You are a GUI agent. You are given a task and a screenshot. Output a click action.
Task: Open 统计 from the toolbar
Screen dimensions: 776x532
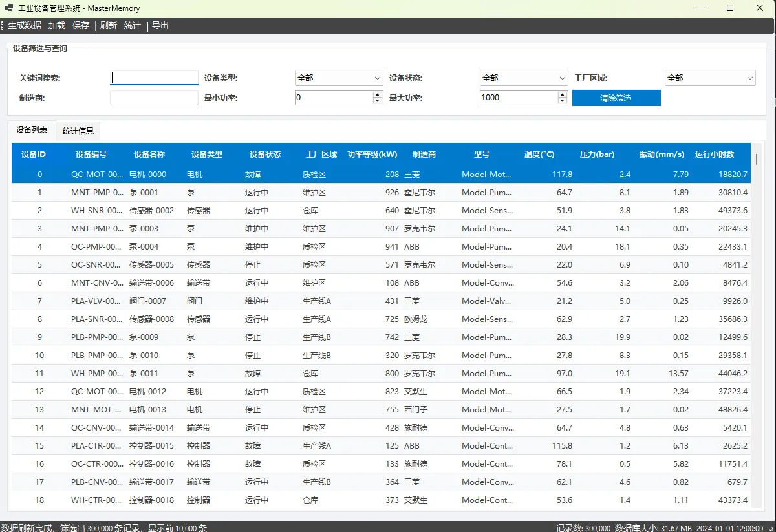pos(132,26)
